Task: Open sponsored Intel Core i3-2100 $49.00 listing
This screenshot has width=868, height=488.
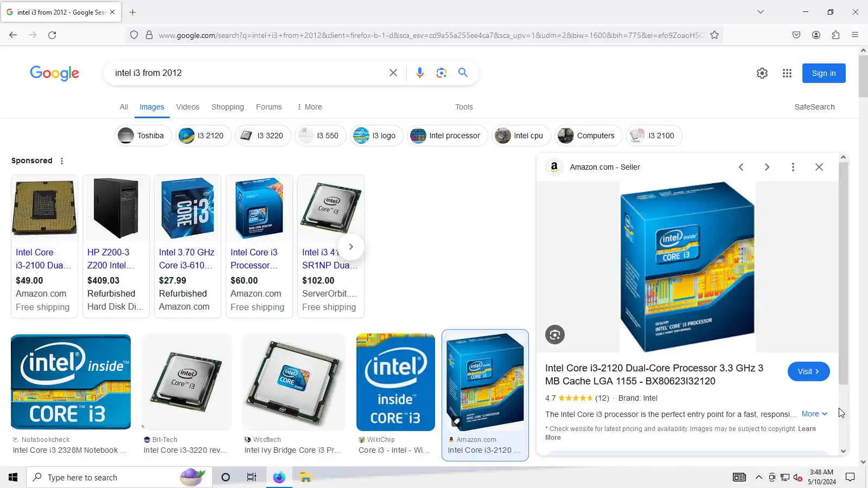Action: point(44,246)
